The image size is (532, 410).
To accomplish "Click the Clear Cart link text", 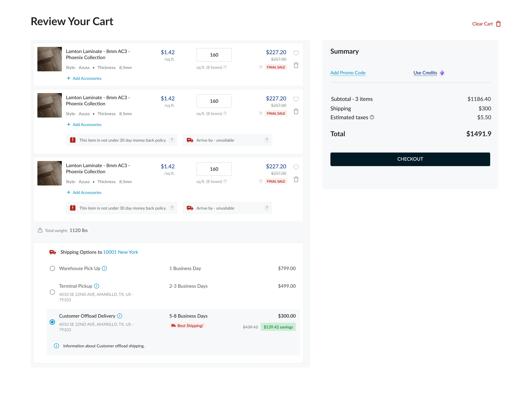I will coord(482,24).
